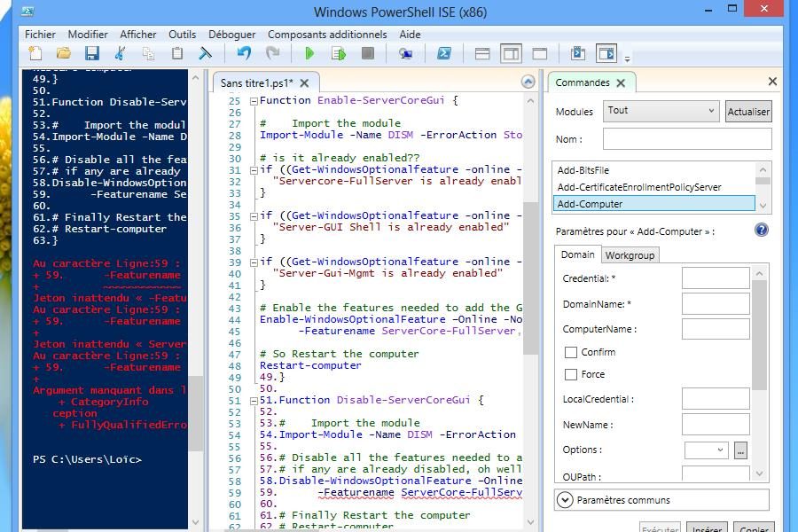Switch to the Workgroup parameter tab

630,255
